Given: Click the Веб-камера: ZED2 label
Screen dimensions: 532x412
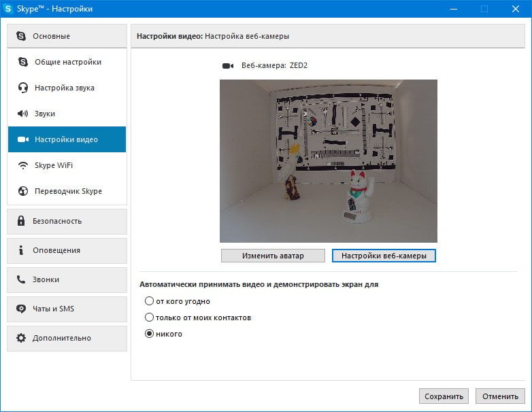Looking at the screenshot, I should 274,65.
